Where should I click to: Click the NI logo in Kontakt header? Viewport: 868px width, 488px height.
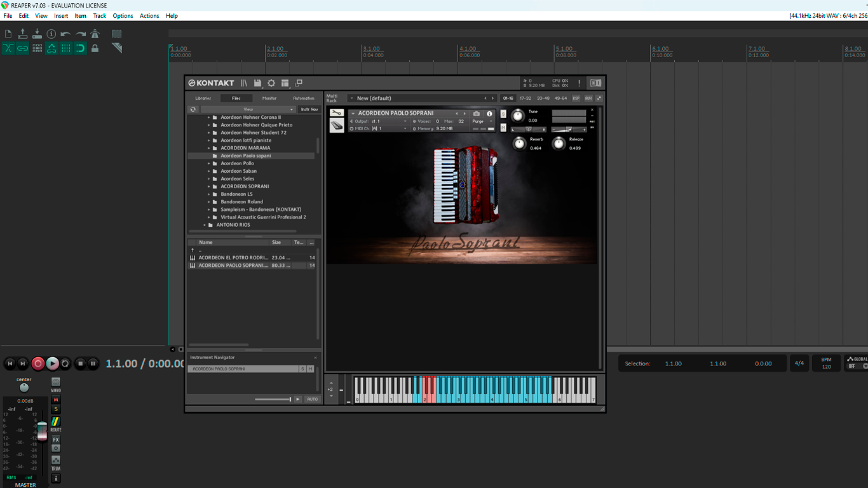tap(595, 83)
